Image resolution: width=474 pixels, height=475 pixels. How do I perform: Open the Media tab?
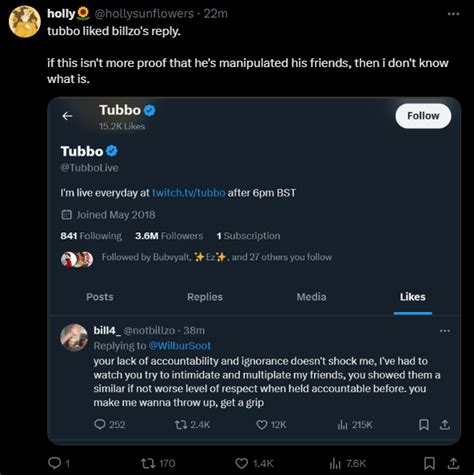pyautogui.click(x=311, y=297)
